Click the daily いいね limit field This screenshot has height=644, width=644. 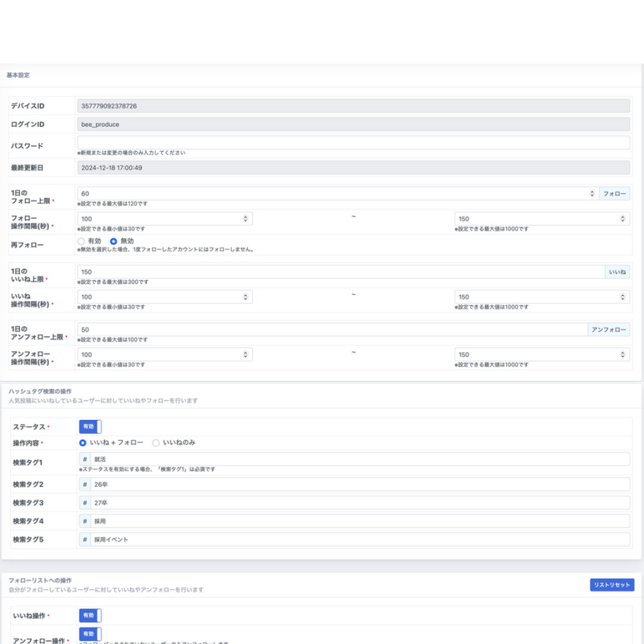[x=340, y=272]
